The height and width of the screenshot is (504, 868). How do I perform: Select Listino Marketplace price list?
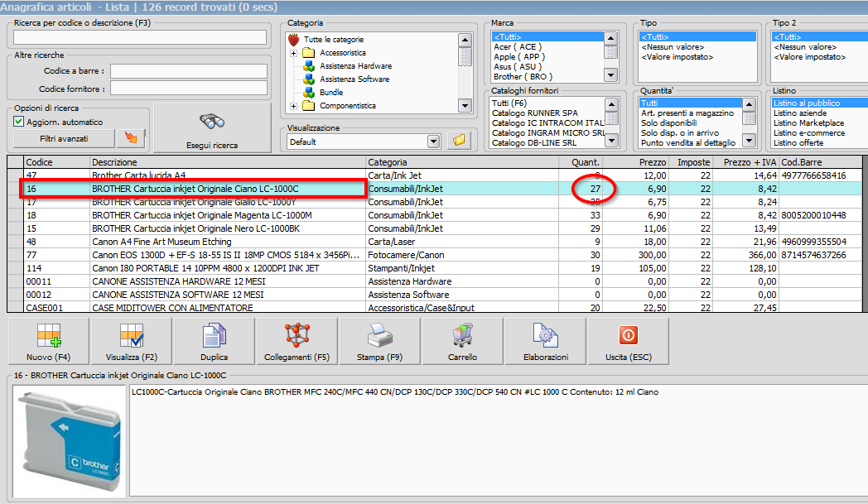click(808, 122)
